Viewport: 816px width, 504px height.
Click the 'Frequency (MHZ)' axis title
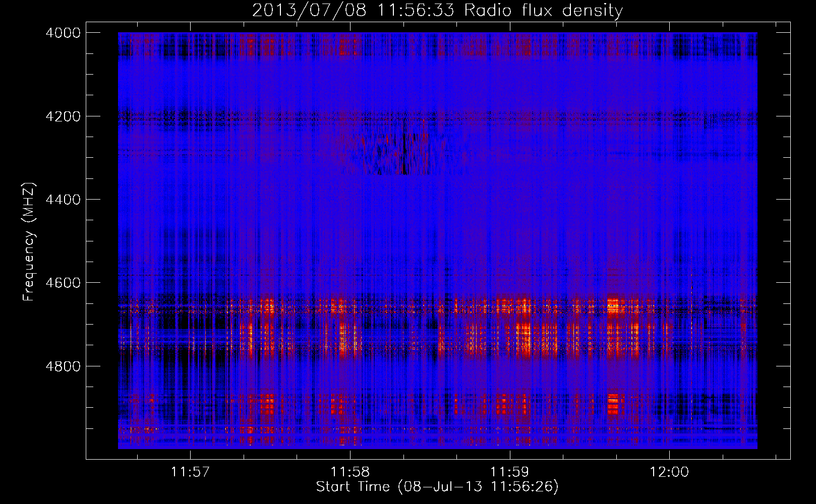click(x=29, y=242)
